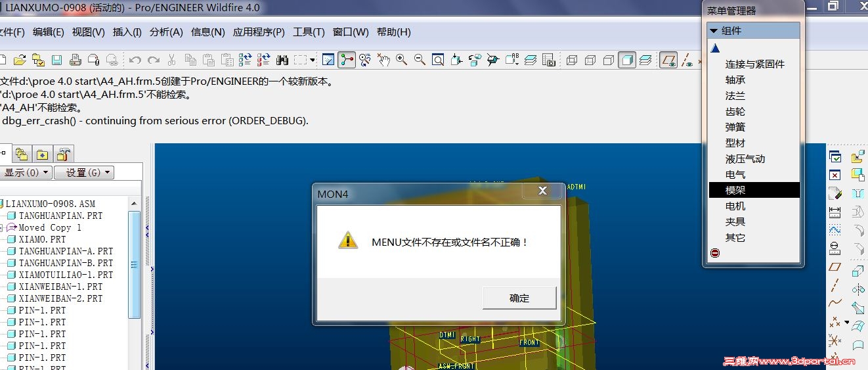Open the 显示(O) dropdown
The image size is (868, 370).
pyautogui.click(x=26, y=172)
